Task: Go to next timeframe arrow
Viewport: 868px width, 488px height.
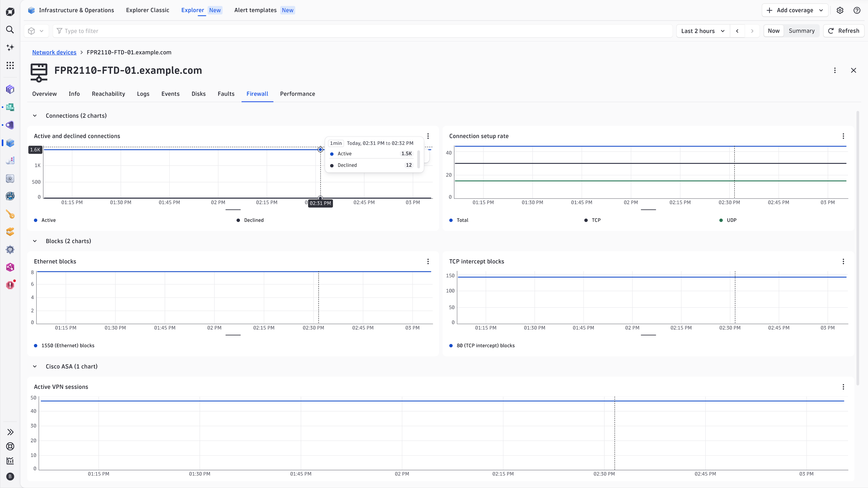Action: [x=752, y=31]
